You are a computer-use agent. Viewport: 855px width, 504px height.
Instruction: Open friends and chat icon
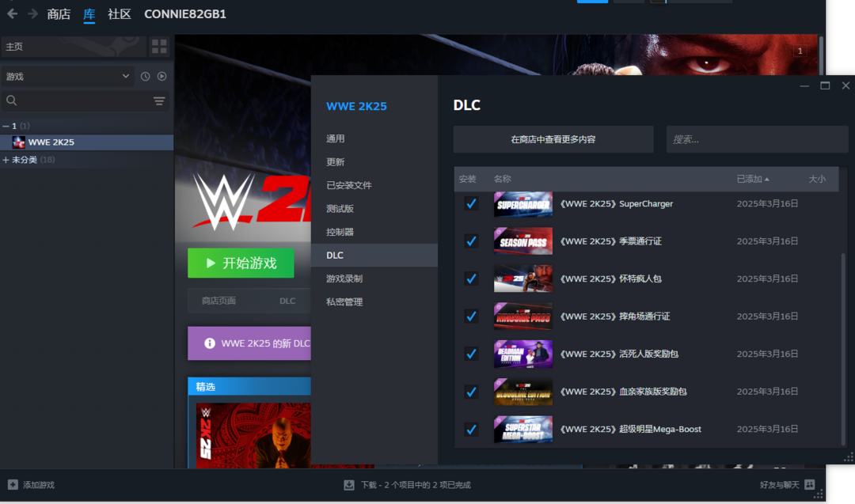[x=810, y=484]
